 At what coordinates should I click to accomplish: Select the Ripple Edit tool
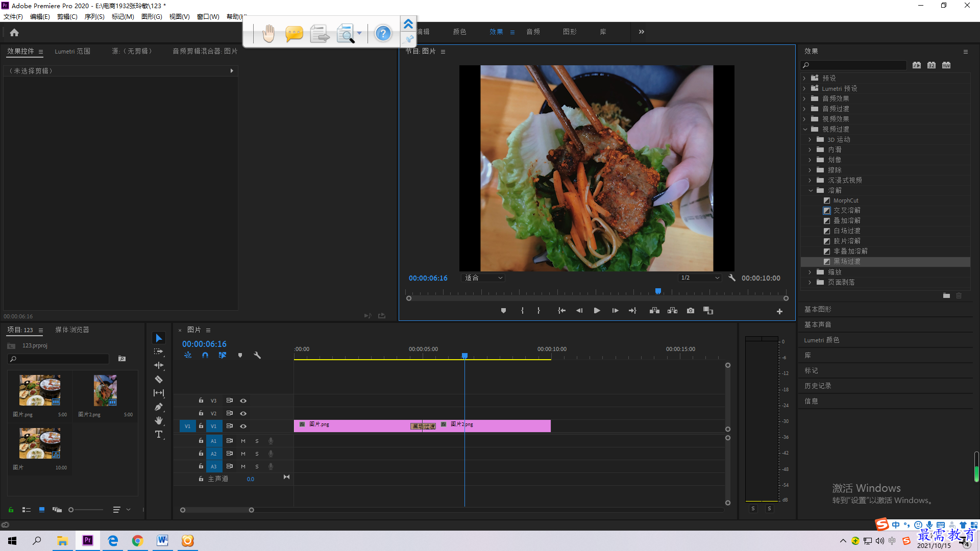coord(159,365)
